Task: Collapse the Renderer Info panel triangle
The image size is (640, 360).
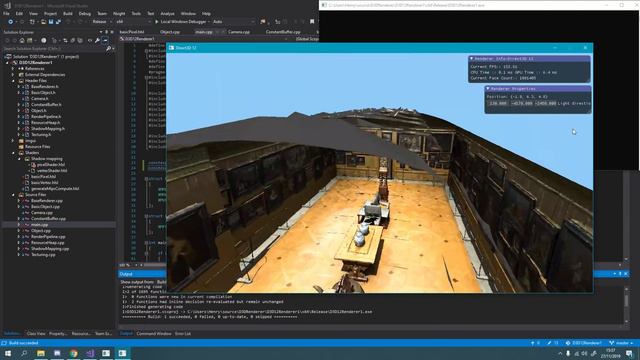Action: [x=471, y=59]
